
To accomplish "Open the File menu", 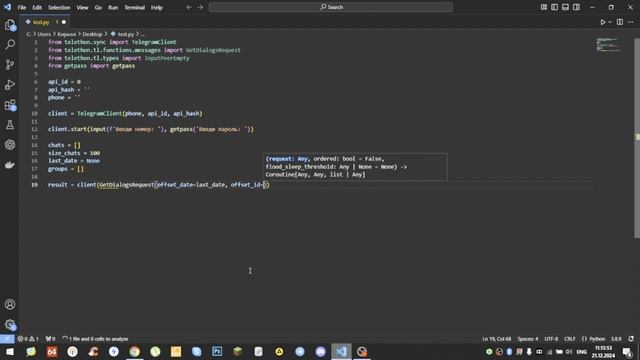I will [x=22, y=7].
